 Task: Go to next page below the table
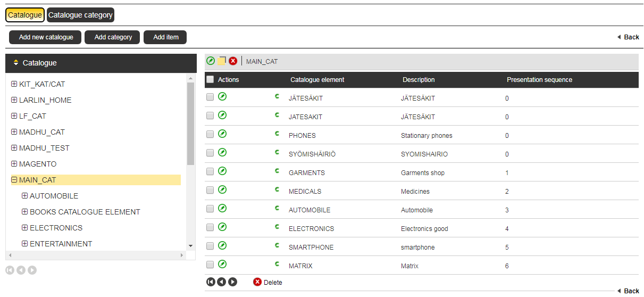(232, 282)
